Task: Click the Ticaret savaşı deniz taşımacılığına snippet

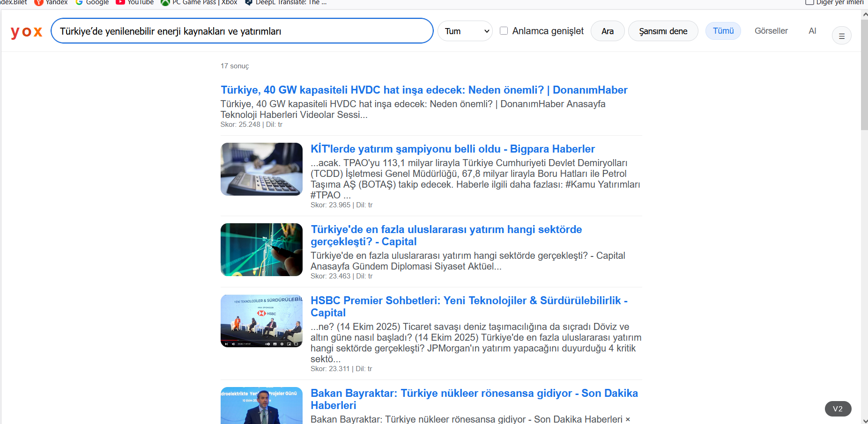Action: point(476,343)
